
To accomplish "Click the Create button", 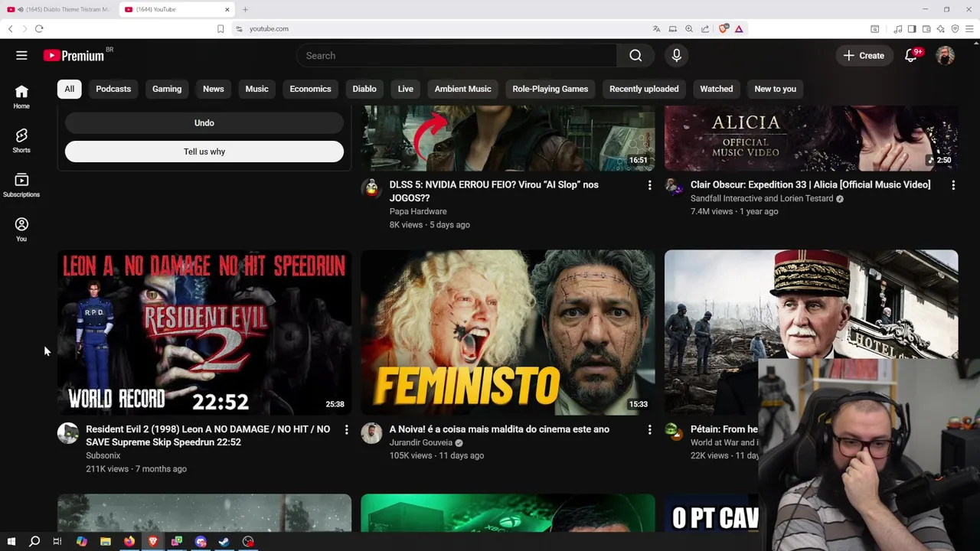I will (864, 55).
